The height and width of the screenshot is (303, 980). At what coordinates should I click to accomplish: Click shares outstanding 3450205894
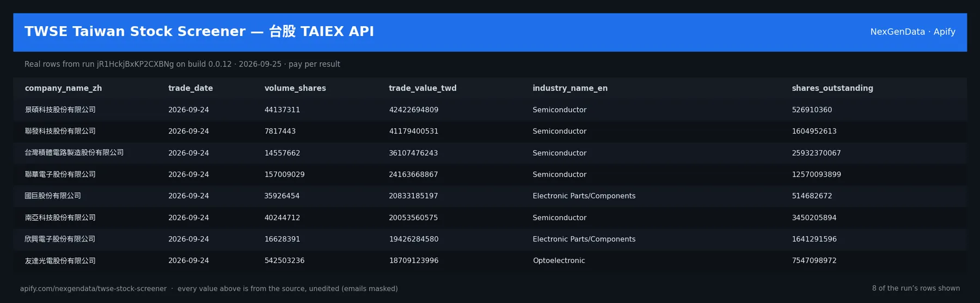click(x=814, y=217)
